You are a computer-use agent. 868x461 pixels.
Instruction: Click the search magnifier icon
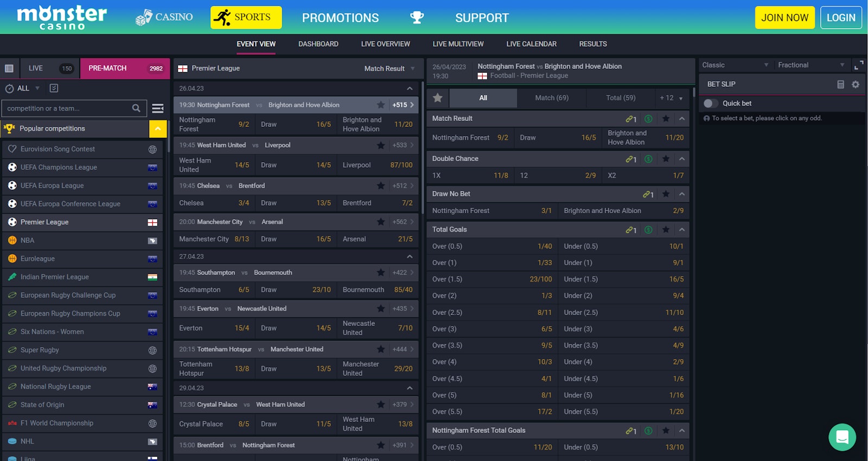pos(136,108)
